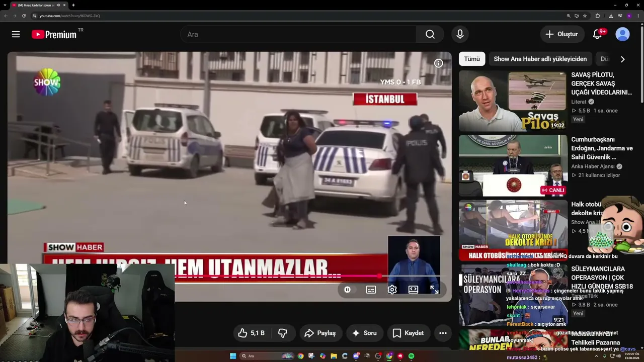Switch to theater mode
The height and width of the screenshot is (362, 644).
[x=413, y=290]
